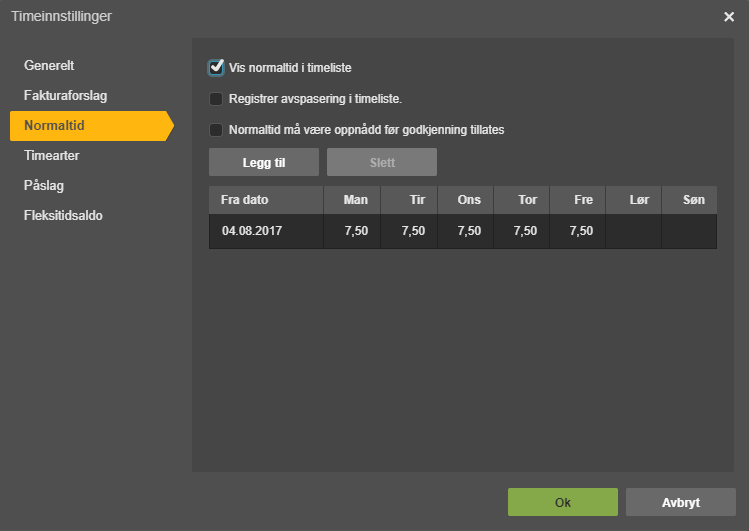Image resolution: width=749 pixels, height=531 pixels.
Task: Select the Tir 7,50 cell
Action: tap(409, 231)
